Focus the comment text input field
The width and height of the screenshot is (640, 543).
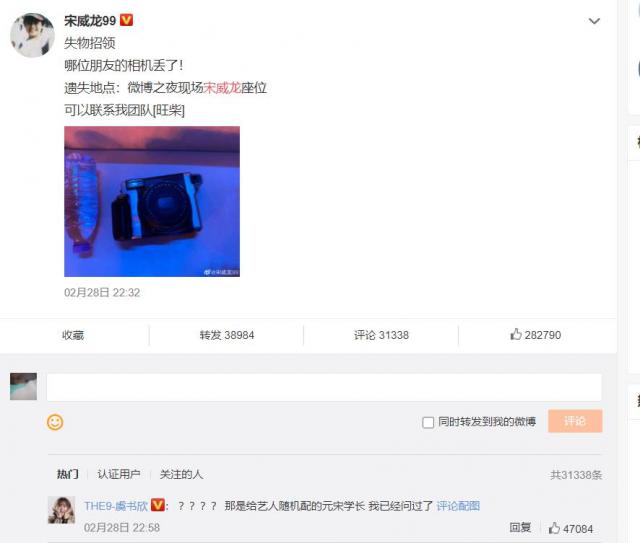click(x=324, y=387)
